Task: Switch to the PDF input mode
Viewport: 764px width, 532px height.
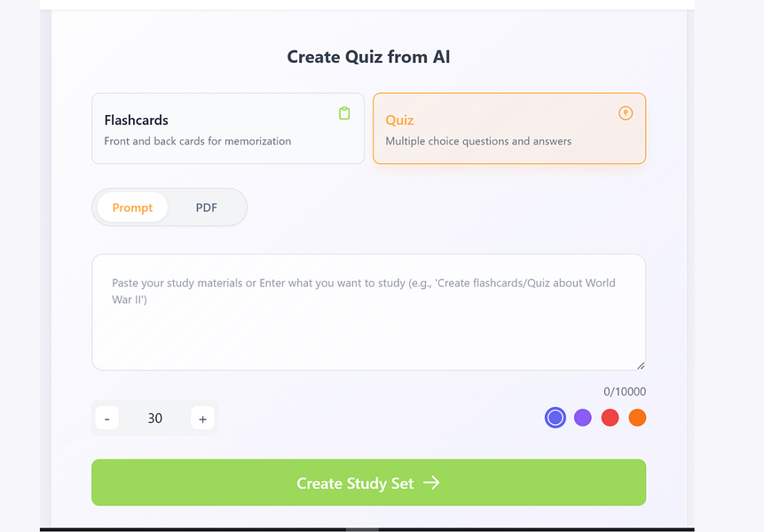Action: tap(206, 207)
